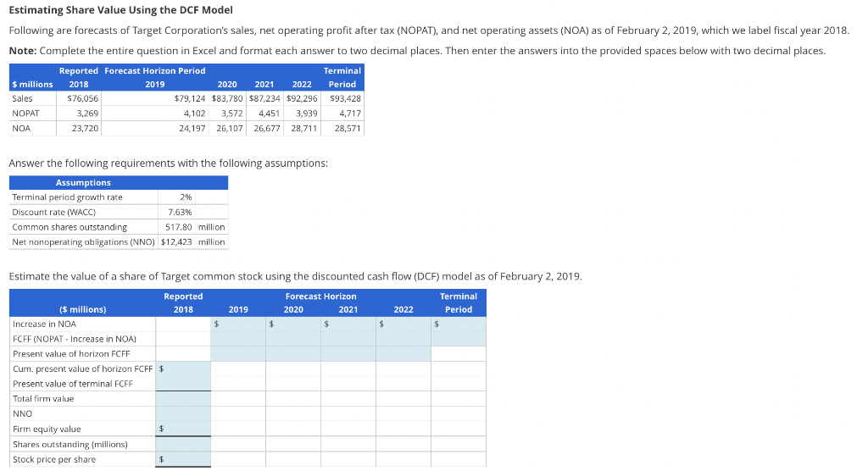This screenshot has height=471, width=868.
Task: Click the $ millions header cell
Action: coord(33,84)
